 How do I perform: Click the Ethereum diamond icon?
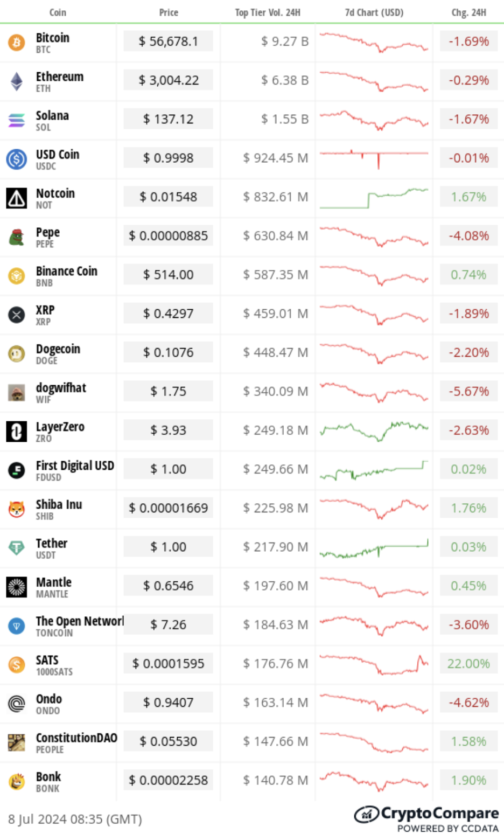(17, 81)
